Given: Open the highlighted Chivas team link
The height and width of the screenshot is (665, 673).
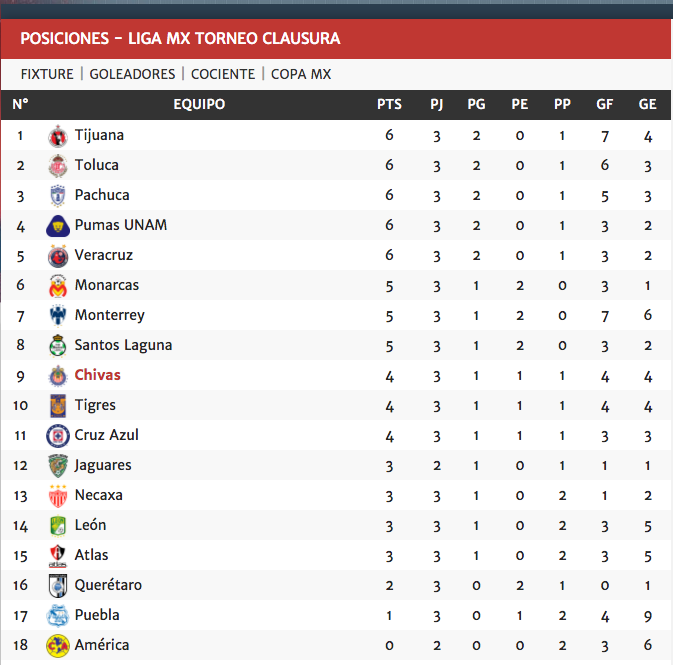Looking at the screenshot, I should point(97,375).
